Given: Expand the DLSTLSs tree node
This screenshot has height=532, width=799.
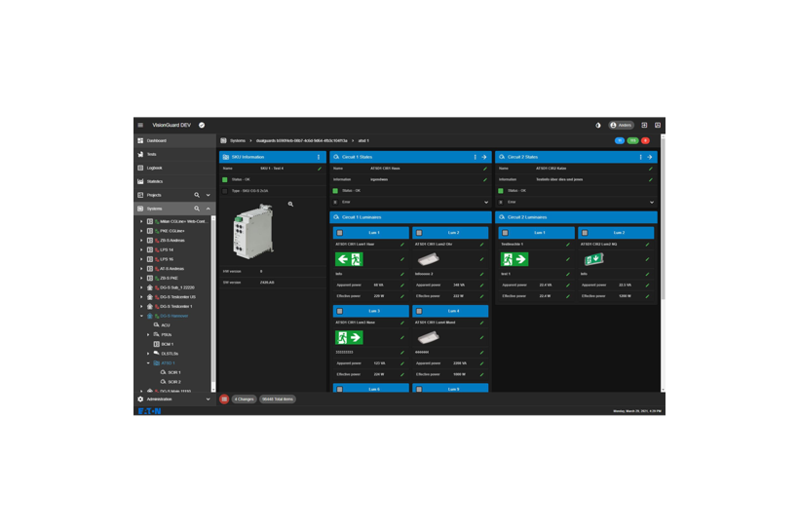Looking at the screenshot, I should tap(148, 354).
